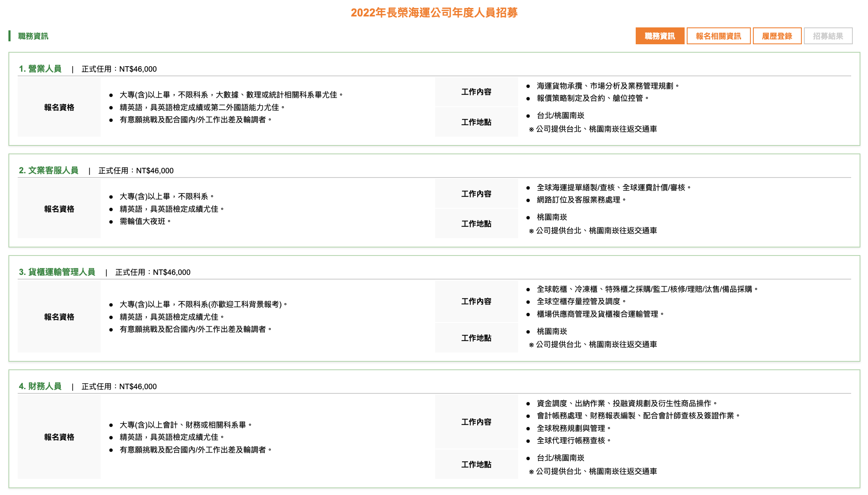The width and height of the screenshot is (868, 495).
Task: Click 工作內容 label in 營業人員 section
Action: (x=476, y=92)
